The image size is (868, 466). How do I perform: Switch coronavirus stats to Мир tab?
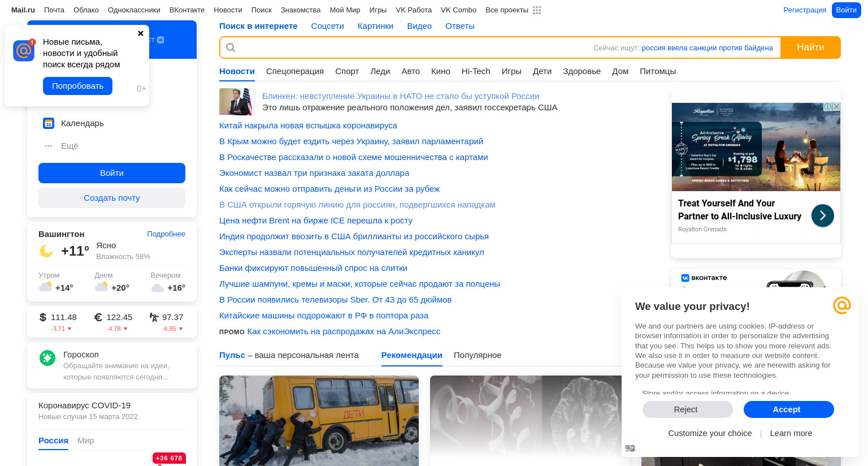point(86,441)
